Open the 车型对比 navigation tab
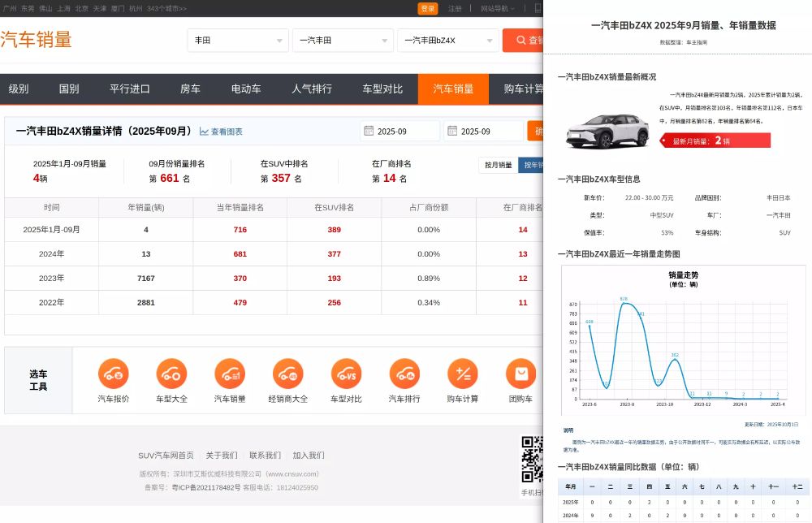The height and width of the screenshot is (523, 812). pos(382,89)
